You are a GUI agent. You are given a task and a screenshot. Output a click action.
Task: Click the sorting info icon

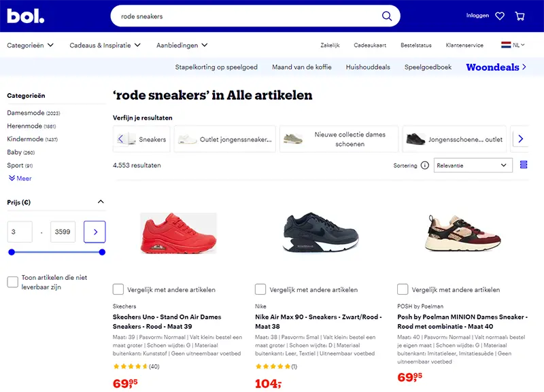pos(425,165)
